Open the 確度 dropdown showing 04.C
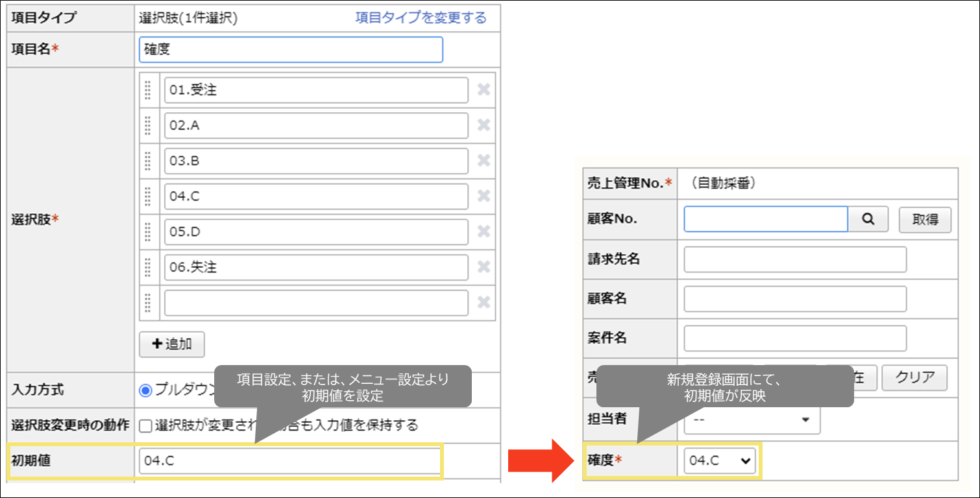980x498 pixels. [719, 460]
